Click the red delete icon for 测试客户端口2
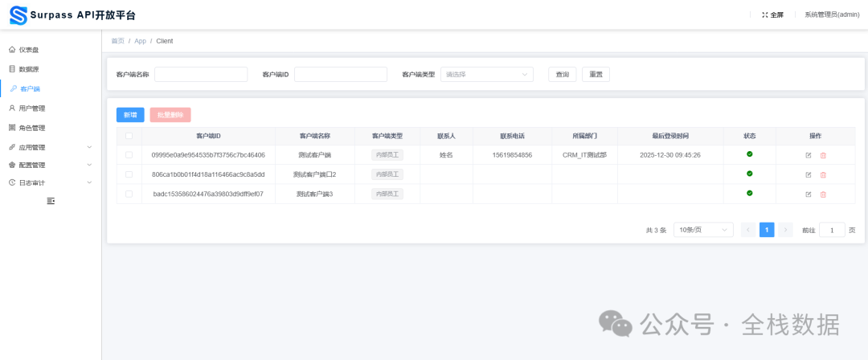The height and width of the screenshot is (360, 868). 823,174
